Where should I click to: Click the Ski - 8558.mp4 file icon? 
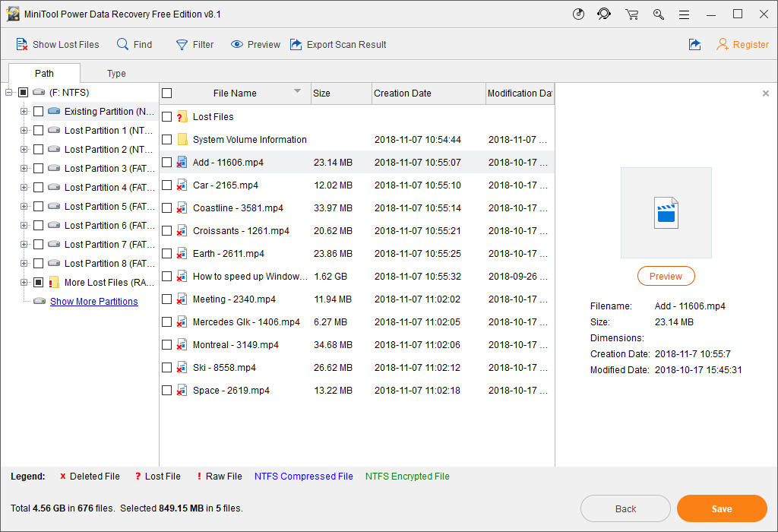pos(182,368)
